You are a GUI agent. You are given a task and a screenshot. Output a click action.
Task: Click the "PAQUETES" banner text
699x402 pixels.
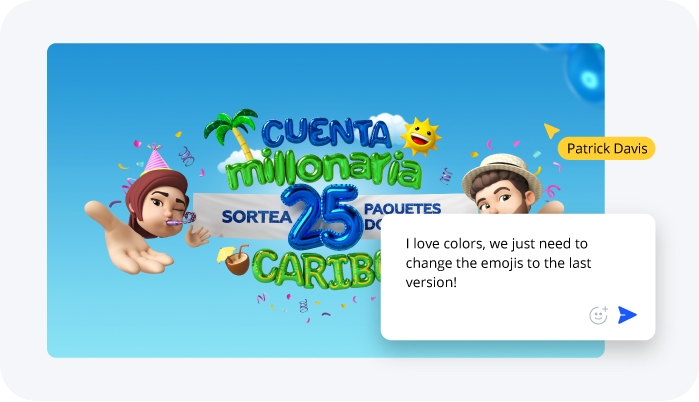(x=403, y=209)
